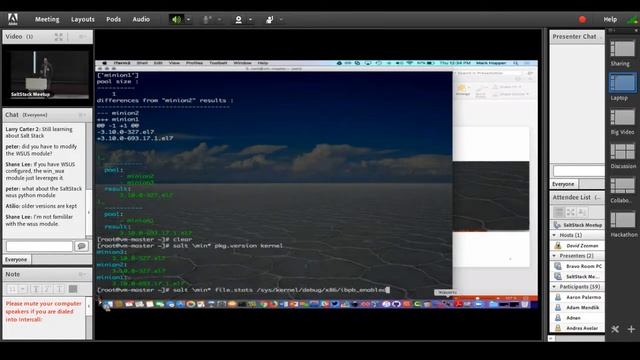Open the Audio menu

coord(141,19)
